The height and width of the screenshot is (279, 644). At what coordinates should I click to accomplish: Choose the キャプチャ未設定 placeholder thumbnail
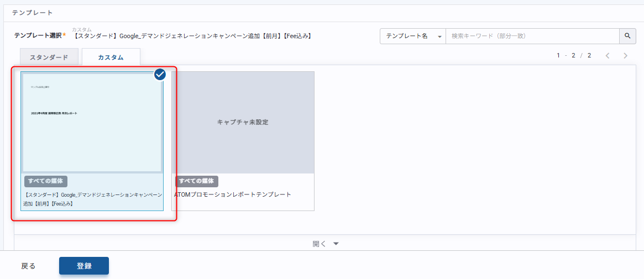pyautogui.click(x=243, y=123)
